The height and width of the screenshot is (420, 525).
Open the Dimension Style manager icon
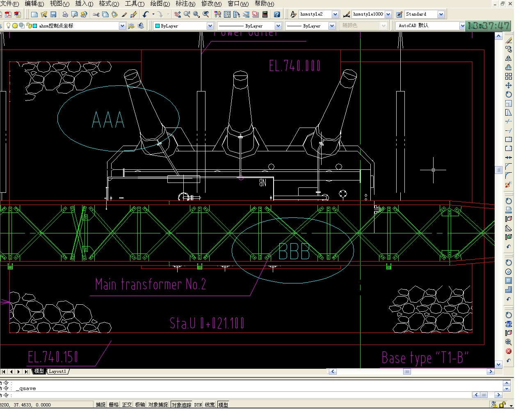[x=347, y=14]
